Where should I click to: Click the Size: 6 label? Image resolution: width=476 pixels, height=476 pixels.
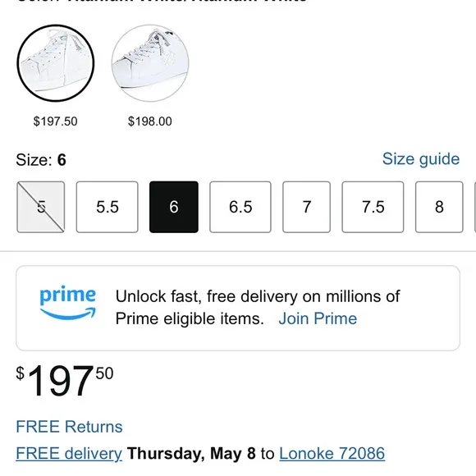(41, 160)
